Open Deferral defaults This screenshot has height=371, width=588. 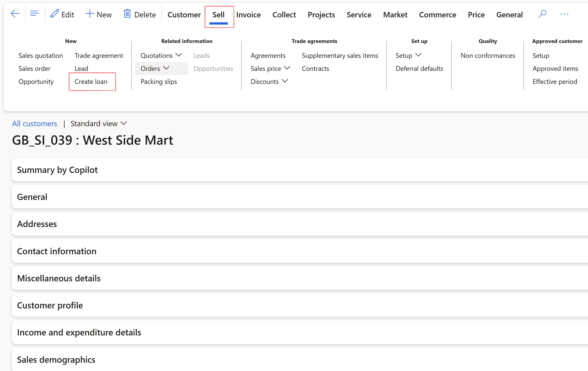[x=419, y=68]
